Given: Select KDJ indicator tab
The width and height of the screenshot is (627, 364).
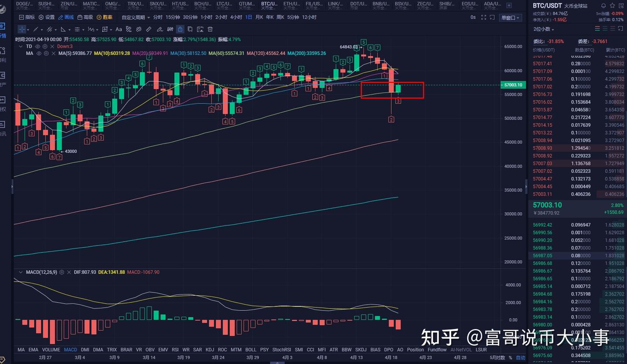Looking at the screenshot, I should point(210,350).
